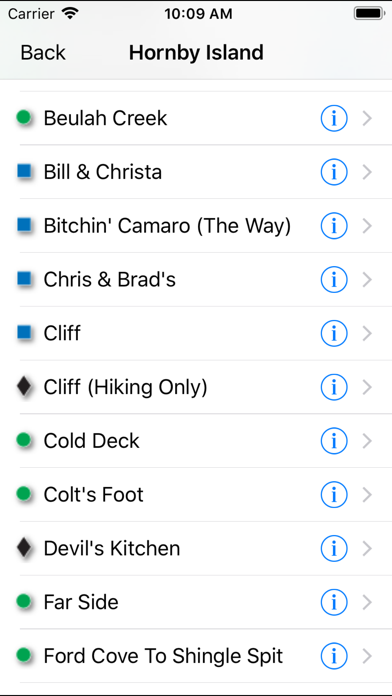Click the info icon for Cliff (Hiking Only)

334,387
